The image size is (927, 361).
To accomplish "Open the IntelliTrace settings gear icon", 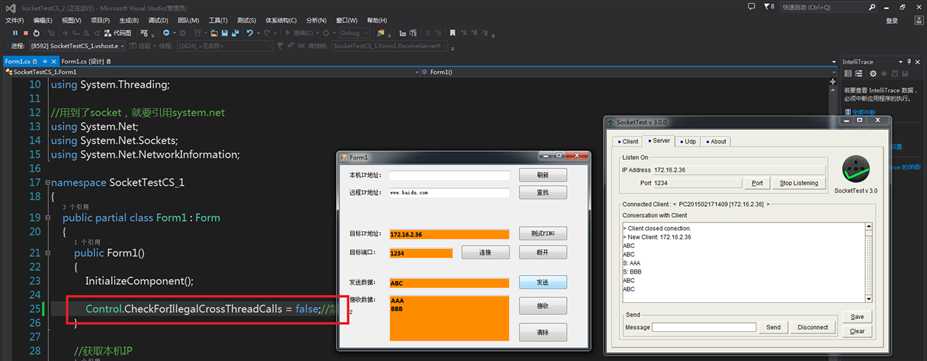I will coord(873,74).
